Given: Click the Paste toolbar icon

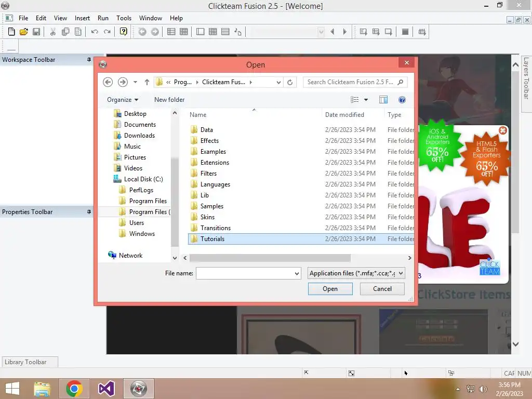Looking at the screenshot, I should 78,32.
